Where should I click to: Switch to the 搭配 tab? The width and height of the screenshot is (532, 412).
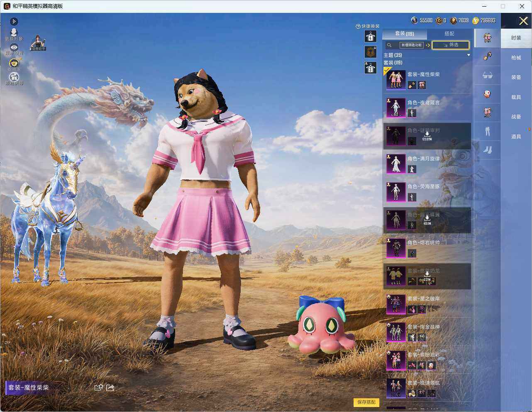click(x=449, y=34)
